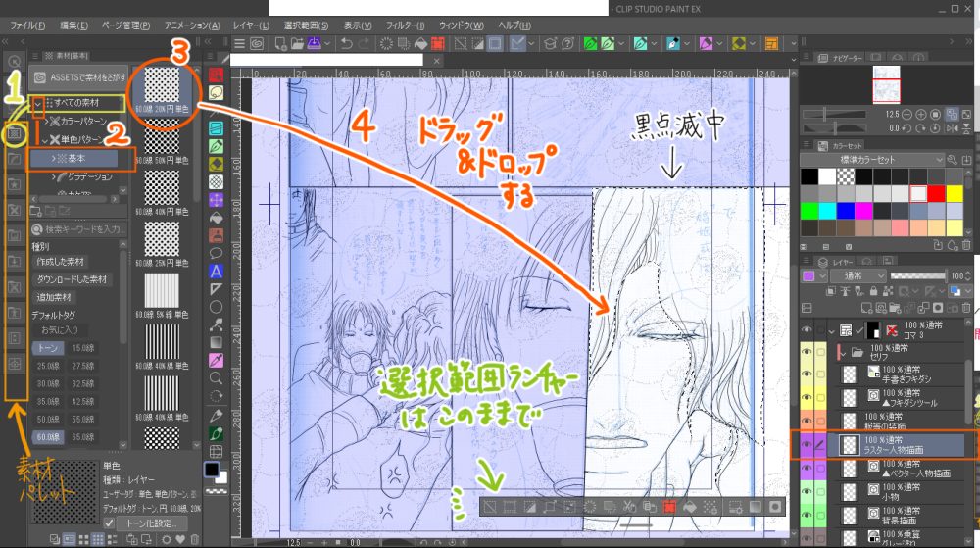
Task: Select the Zoom magnifier tool
Action: 216,377
